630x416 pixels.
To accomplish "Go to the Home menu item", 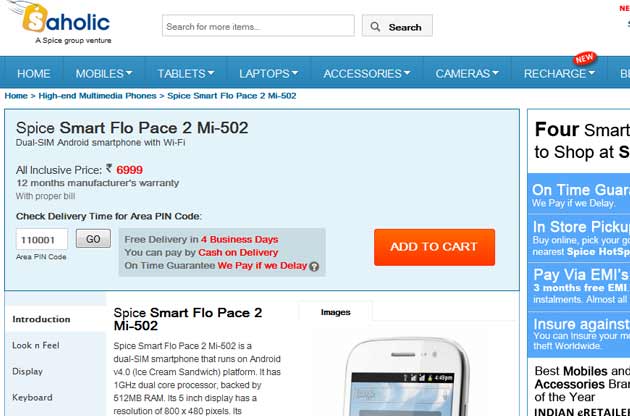I will pyautogui.click(x=34, y=74).
